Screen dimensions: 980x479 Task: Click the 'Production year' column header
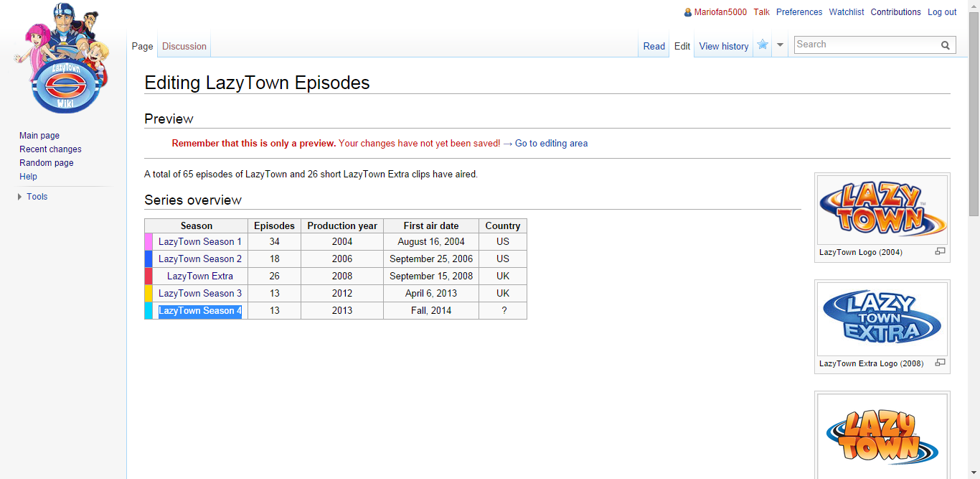point(342,226)
